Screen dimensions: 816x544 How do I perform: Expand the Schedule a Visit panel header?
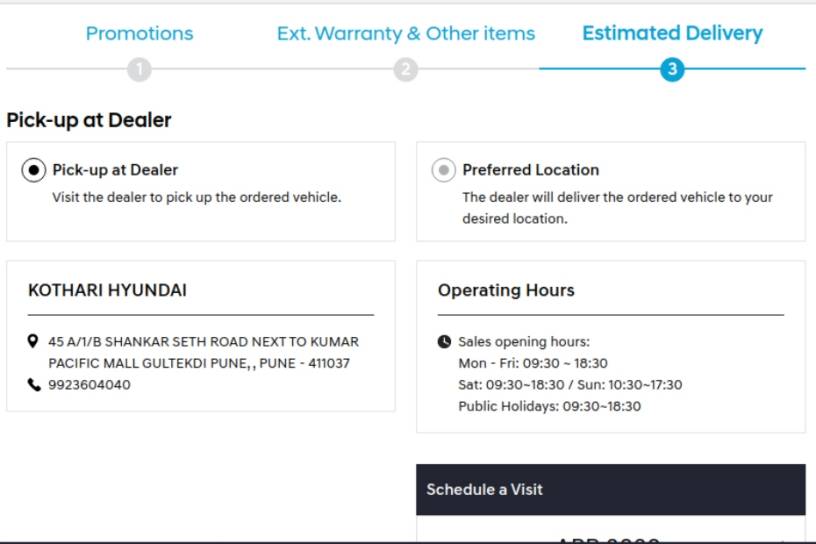tap(611, 489)
